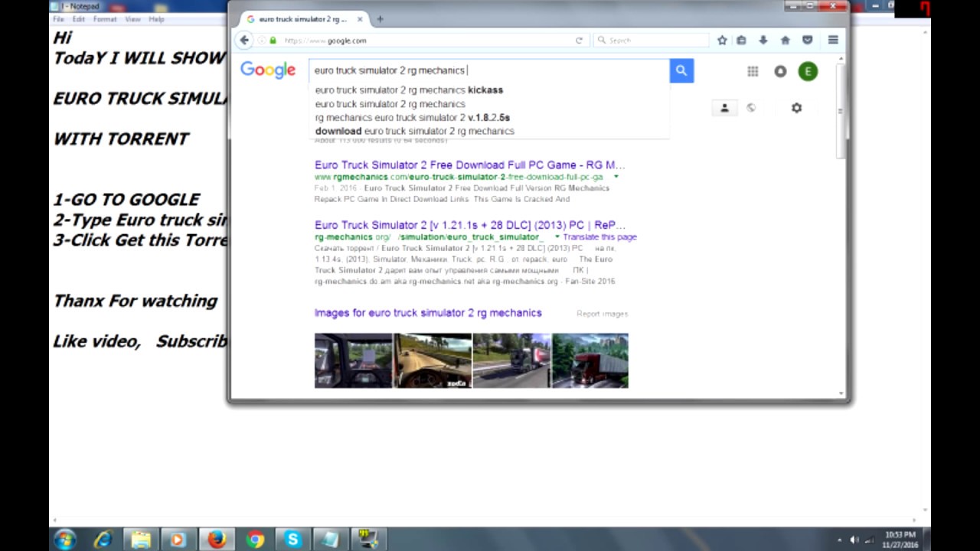Open the Google apps grid icon
Image resolution: width=980 pixels, height=551 pixels.
pos(753,71)
